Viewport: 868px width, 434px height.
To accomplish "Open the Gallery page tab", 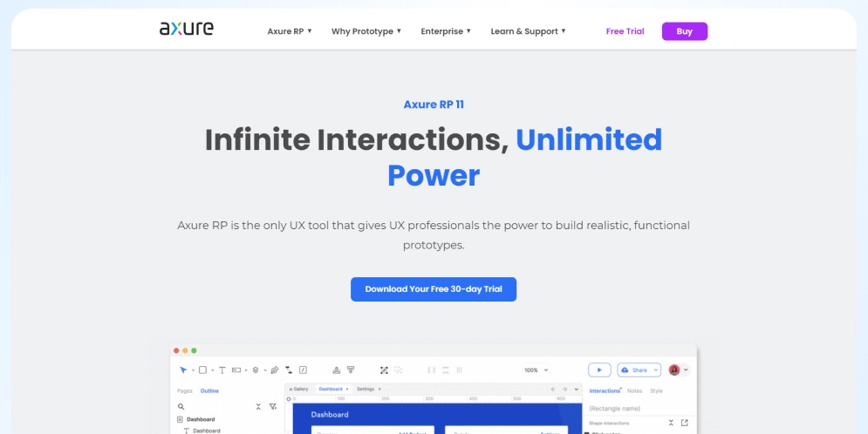I will (299, 390).
